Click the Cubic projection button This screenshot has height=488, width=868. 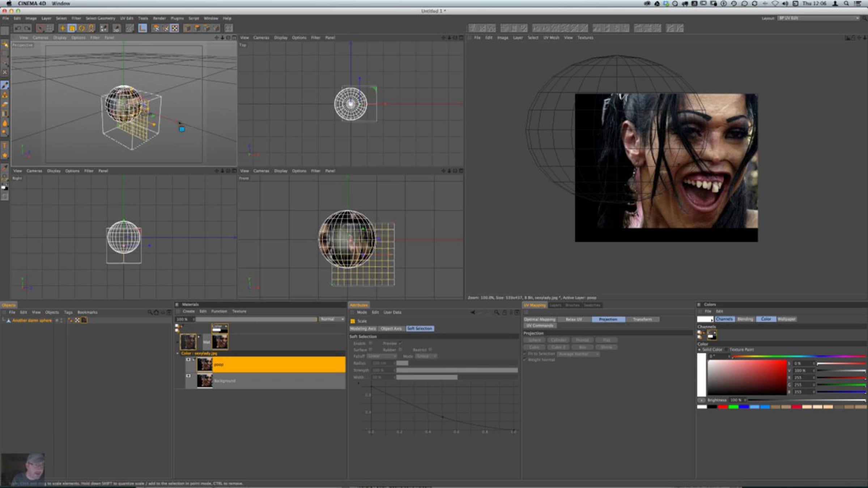tap(535, 347)
